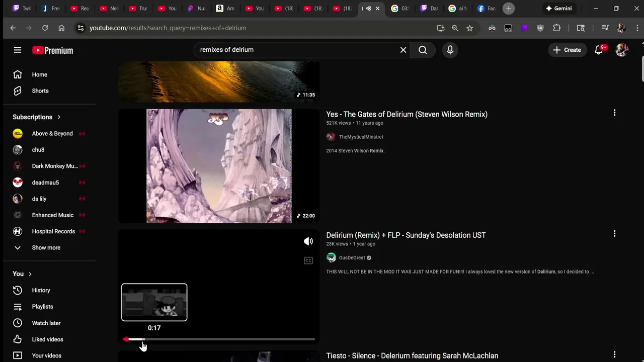Open TheMysticalMinstrel channel name

click(361, 137)
